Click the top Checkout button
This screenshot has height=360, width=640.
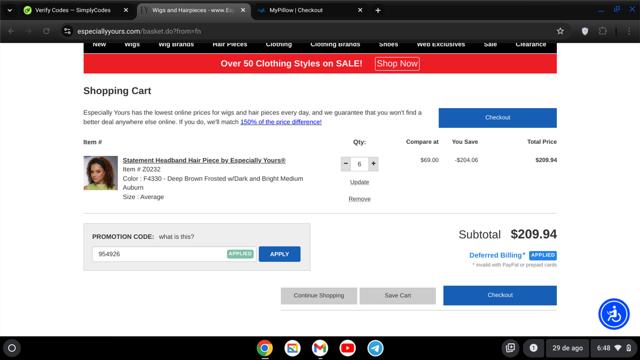coord(498,118)
